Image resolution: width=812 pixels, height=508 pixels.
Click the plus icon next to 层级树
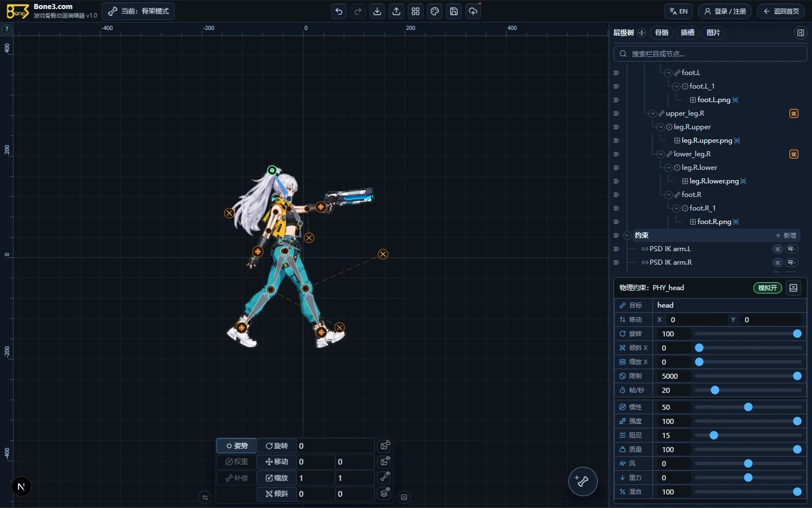(642, 33)
